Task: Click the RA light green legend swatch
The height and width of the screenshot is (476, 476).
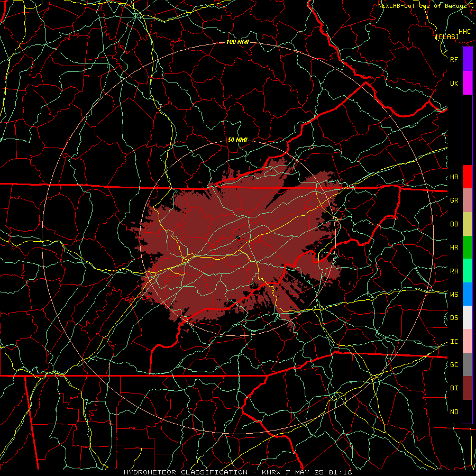Action: click(x=467, y=271)
